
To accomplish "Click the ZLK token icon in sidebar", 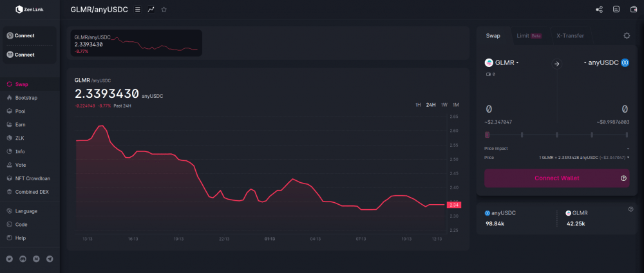I will 10,138.
